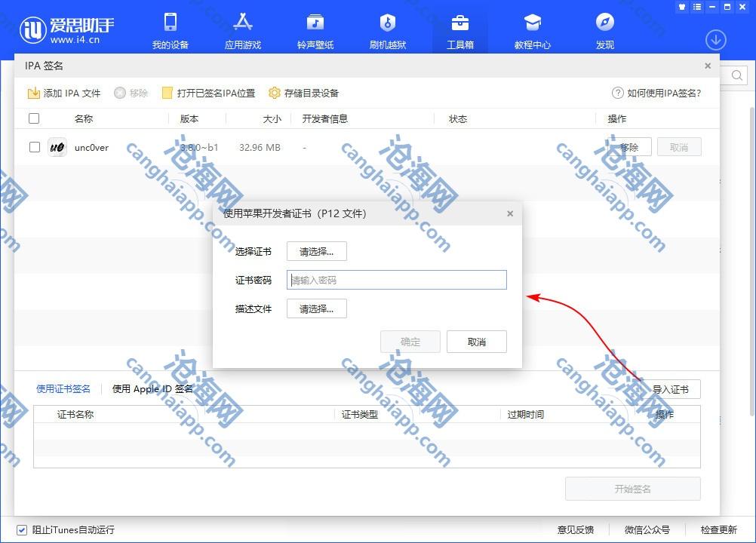
Task: Open 存储目录设备 settings gear
Action: click(275, 94)
